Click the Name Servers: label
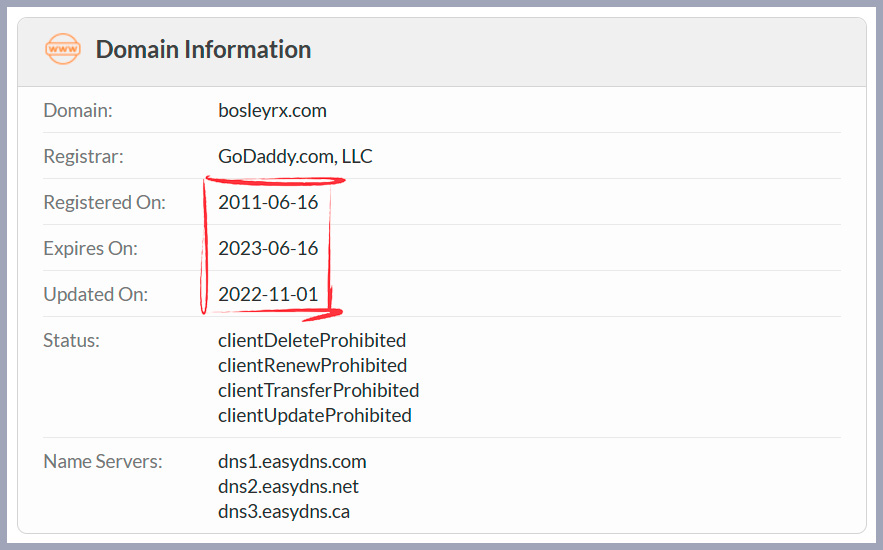This screenshot has height=550, width=883. pyautogui.click(x=103, y=462)
